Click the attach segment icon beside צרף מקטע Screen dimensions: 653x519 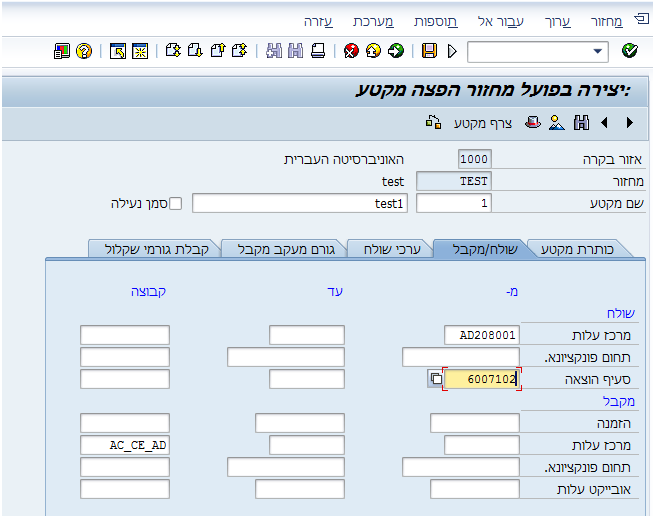pyautogui.click(x=433, y=123)
